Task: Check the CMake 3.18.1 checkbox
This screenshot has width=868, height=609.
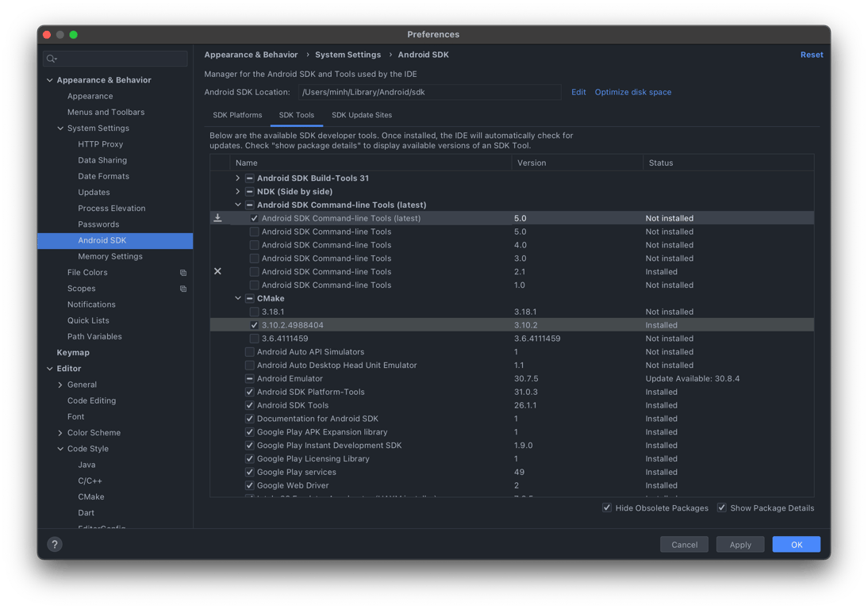Action: 254,312
